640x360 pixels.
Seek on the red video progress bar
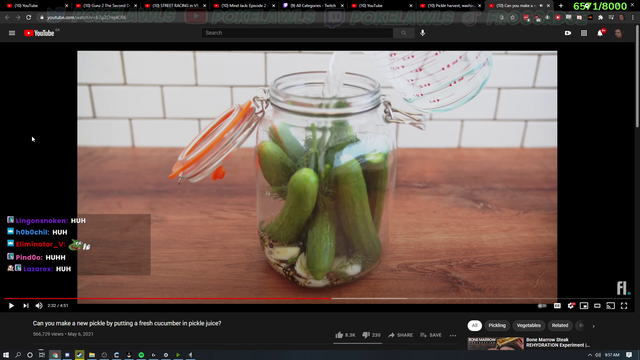pyautogui.click(x=167, y=298)
